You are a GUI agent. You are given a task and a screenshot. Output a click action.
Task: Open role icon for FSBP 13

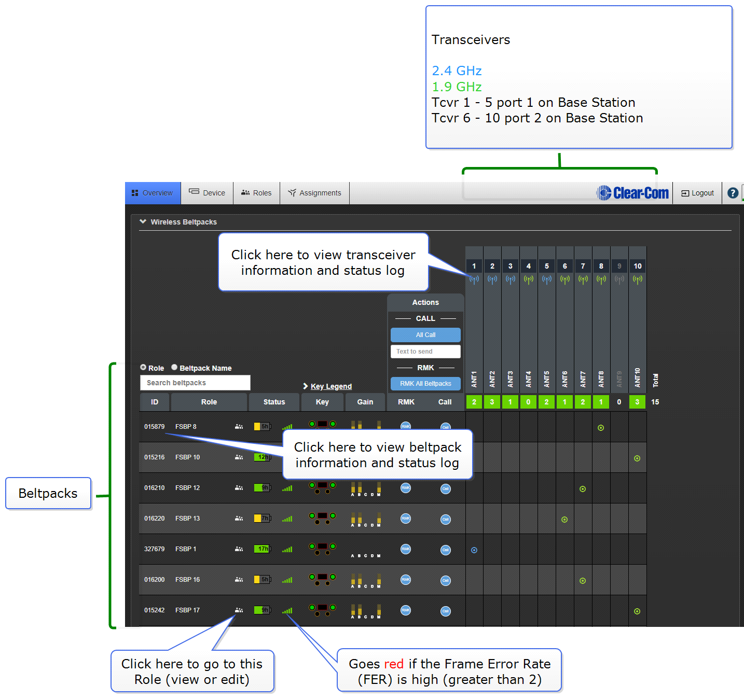click(x=239, y=519)
